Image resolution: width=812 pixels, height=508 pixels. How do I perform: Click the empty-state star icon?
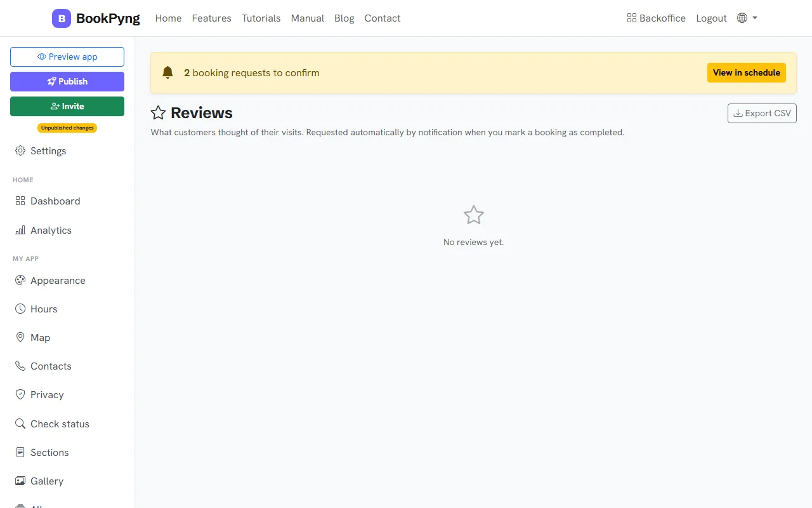474,215
